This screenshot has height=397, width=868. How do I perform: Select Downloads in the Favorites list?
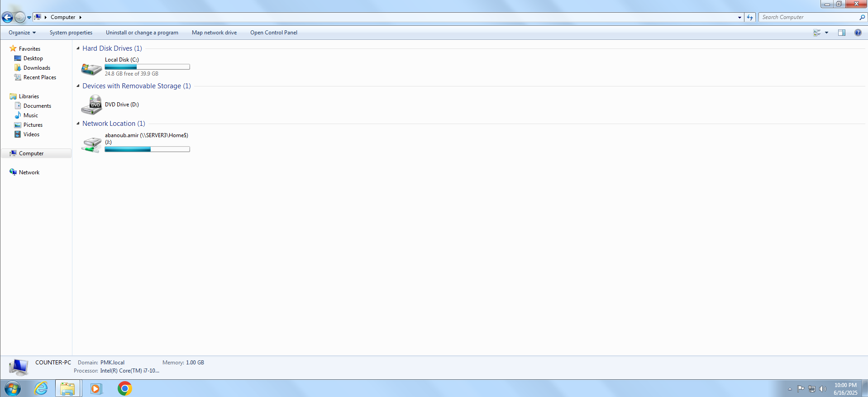tap(37, 68)
